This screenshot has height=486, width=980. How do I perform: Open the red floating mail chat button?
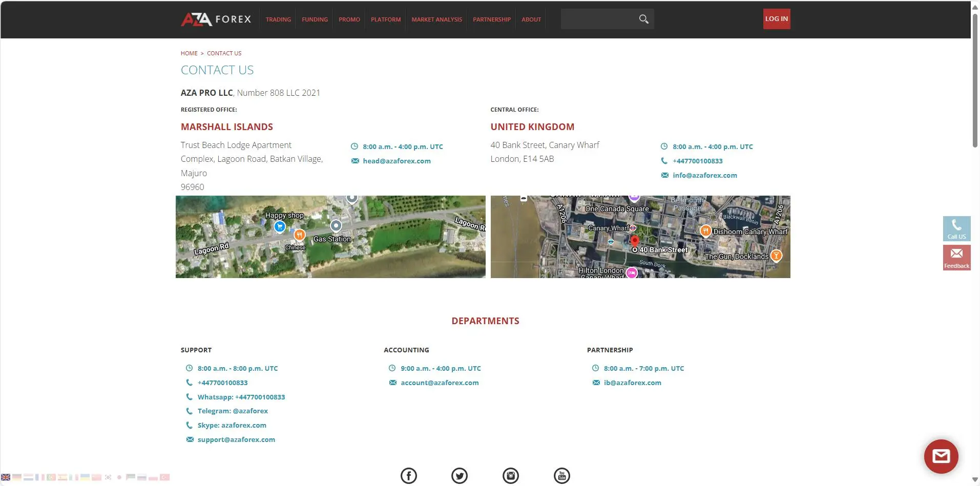click(x=941, y=456)
